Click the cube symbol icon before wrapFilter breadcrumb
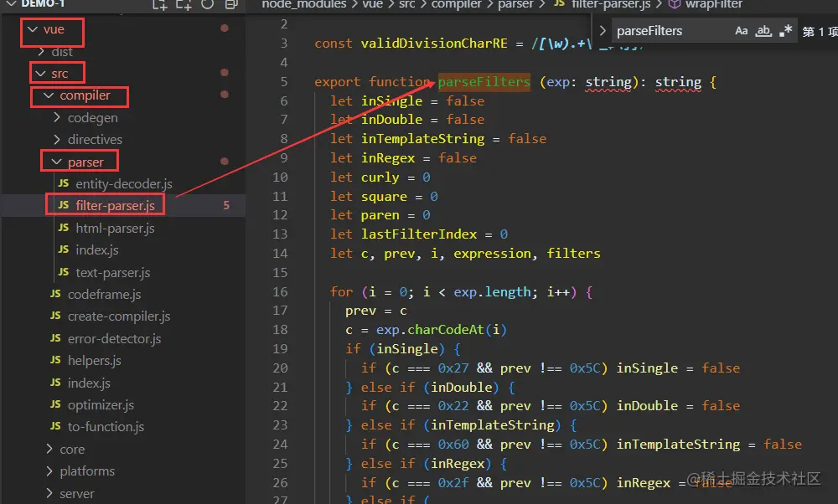The width and height of the screenshot is (838, 504). (675, 4)
